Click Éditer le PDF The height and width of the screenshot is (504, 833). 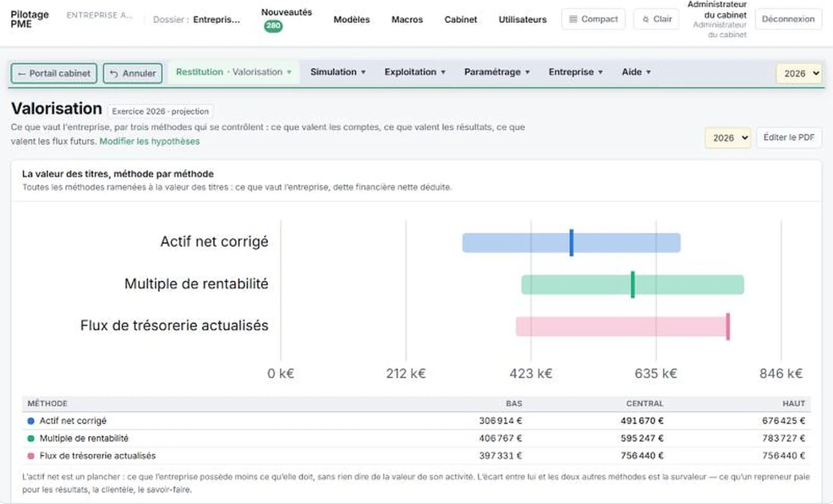(x=789, y=137)
